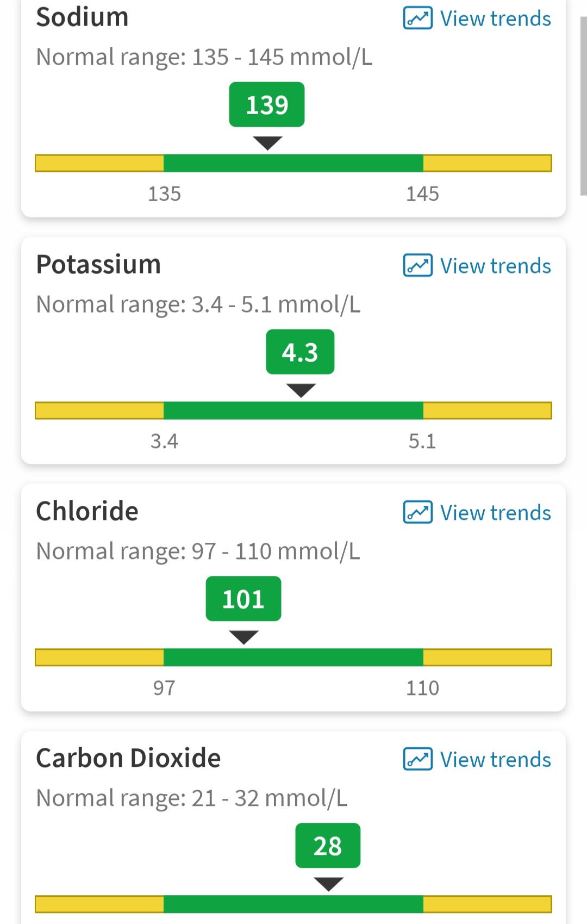
Task: Tap the 4.3 Potassium value badge
Action: 300,352
